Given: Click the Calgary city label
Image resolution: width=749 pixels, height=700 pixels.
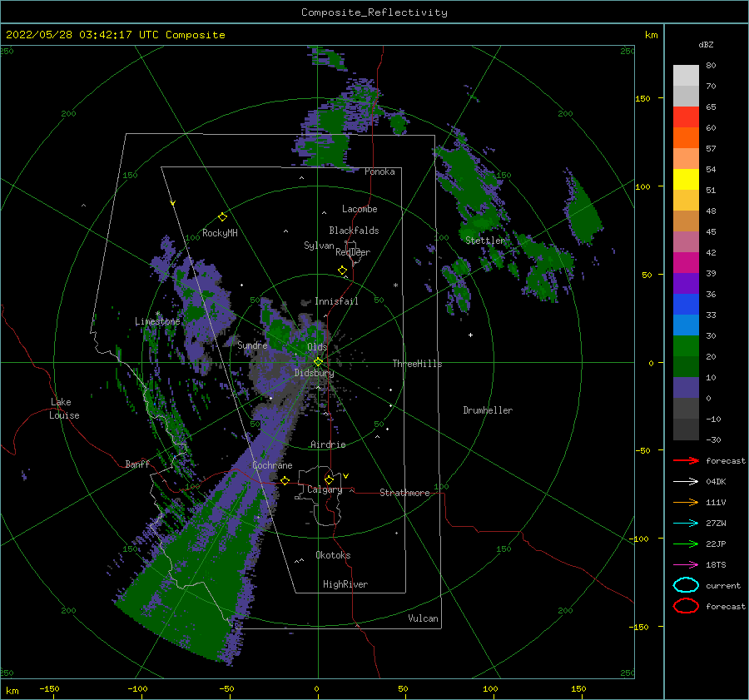Looking at the screenshot, I should 325,489.
